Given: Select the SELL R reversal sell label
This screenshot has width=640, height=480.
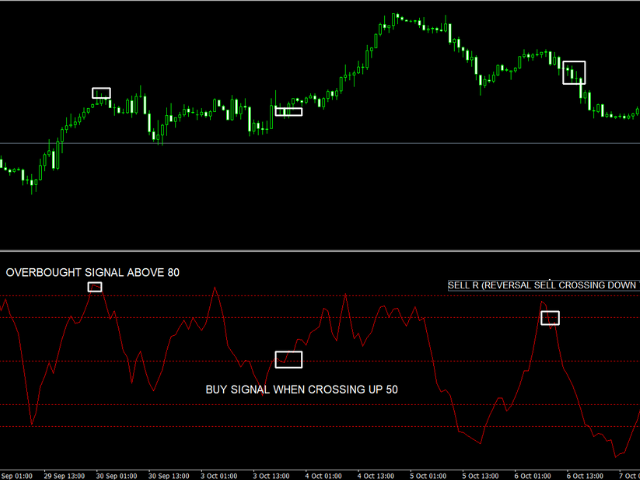Looking at the screenshot, I should (x=542, y=285).
